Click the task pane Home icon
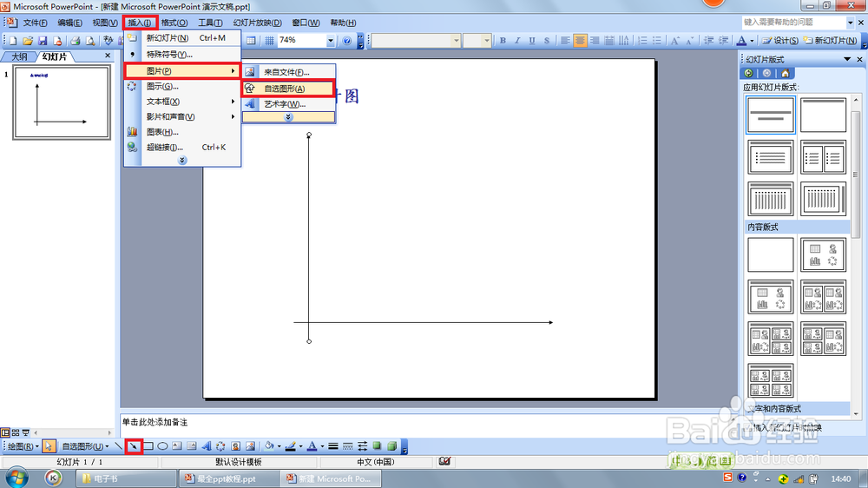 785,73
